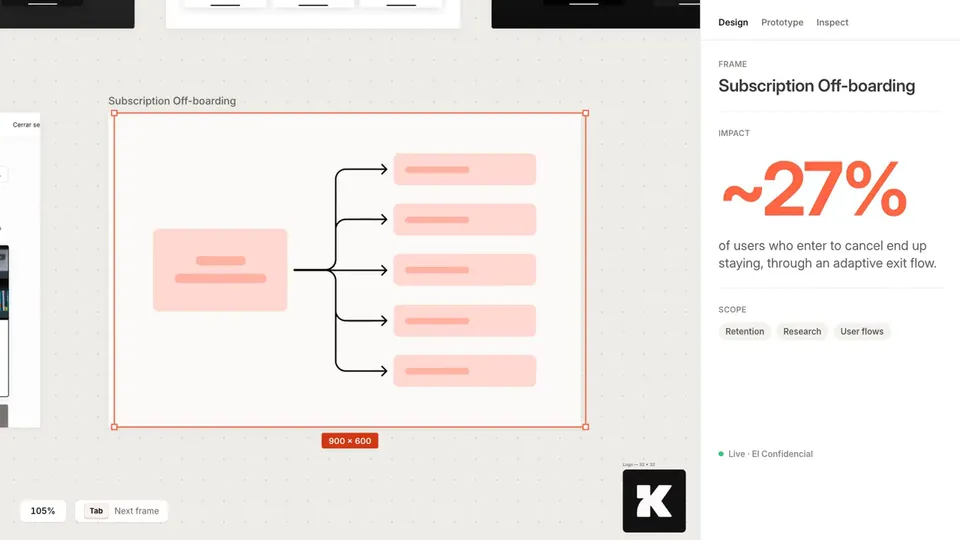960x540 pixels.
Task: Switch to the Design tab
Action: pyautogui.click(x=733, y=22)
